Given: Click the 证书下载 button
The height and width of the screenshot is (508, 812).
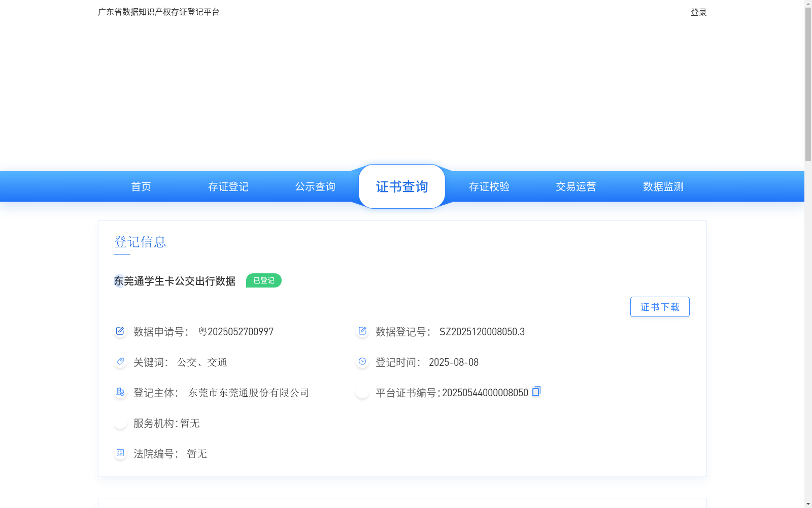Looking at the screenshot, I should 660,307.
